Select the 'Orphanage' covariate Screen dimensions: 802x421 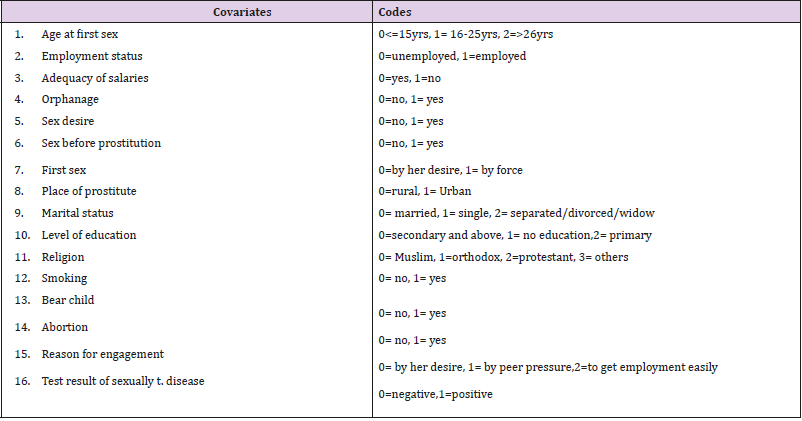click(70, 100)
